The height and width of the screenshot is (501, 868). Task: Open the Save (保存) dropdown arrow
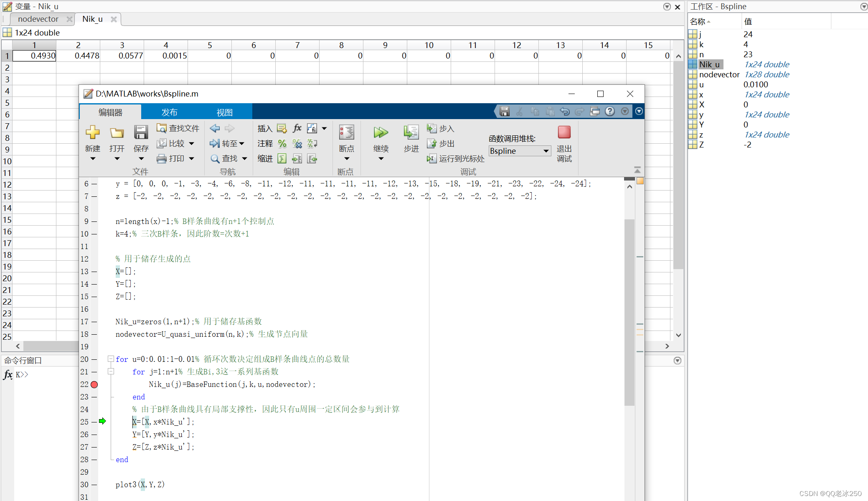coord(141,158)
